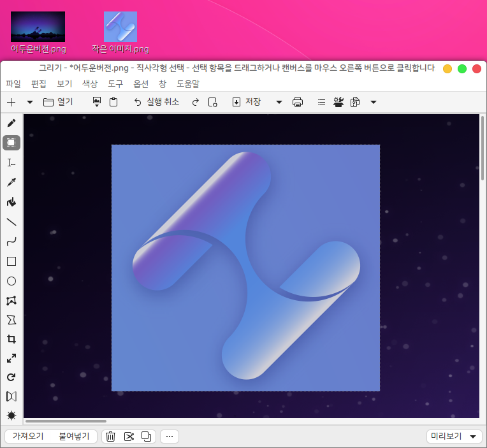Toggle the Circle shape tool

[11, 281]
